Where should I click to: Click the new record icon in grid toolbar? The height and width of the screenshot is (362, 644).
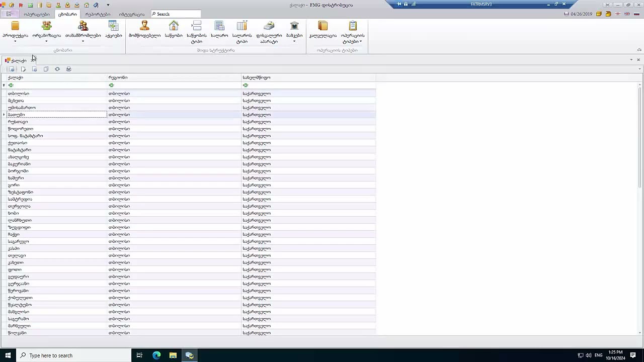pos(12,69)
